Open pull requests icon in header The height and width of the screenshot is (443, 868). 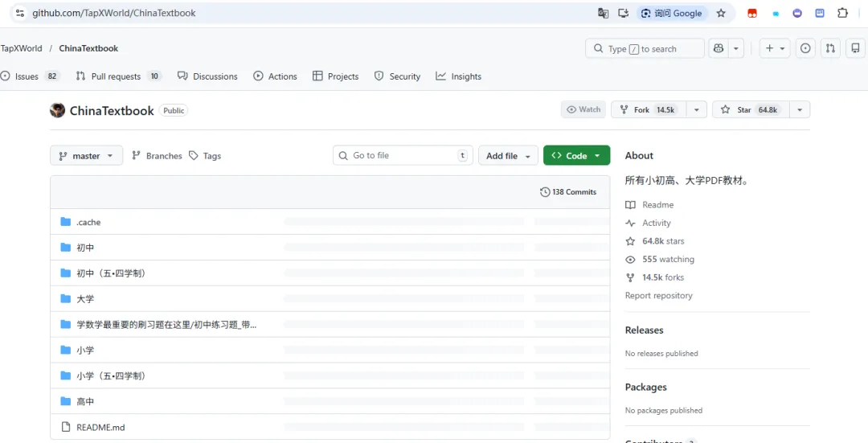[x=830, y=49]
